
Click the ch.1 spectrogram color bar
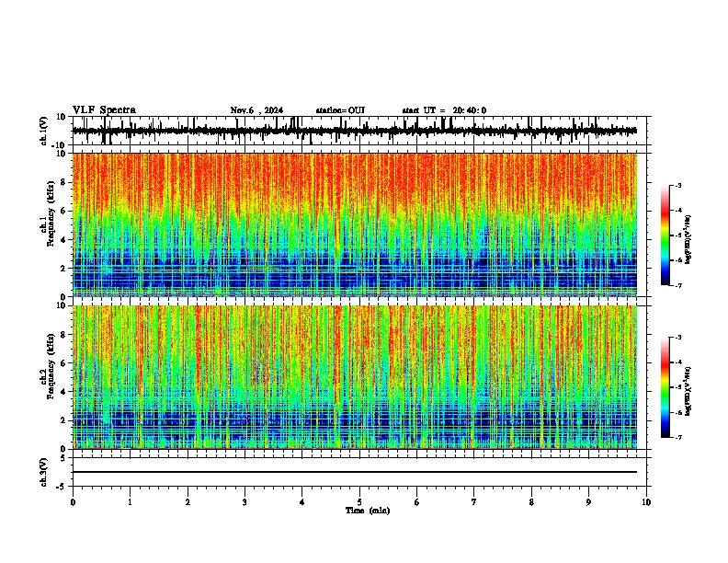pyautogui.click(x=665, y=236)
